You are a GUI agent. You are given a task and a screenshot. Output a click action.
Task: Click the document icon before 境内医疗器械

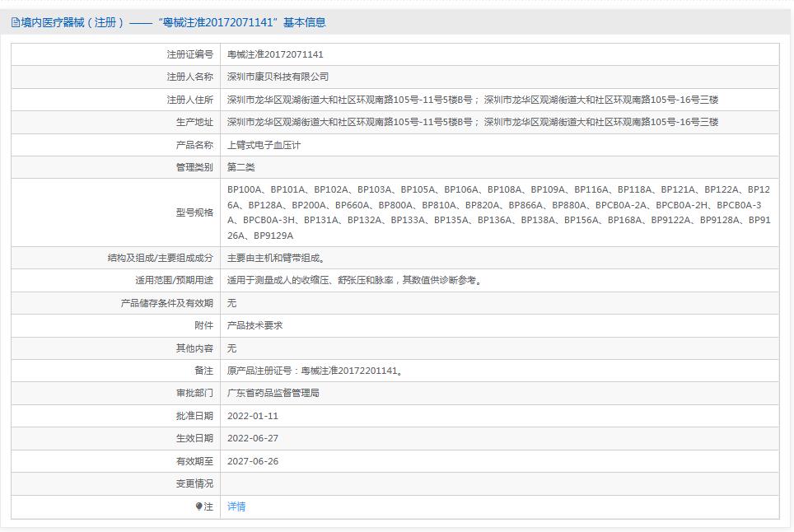tap(15, 23)
